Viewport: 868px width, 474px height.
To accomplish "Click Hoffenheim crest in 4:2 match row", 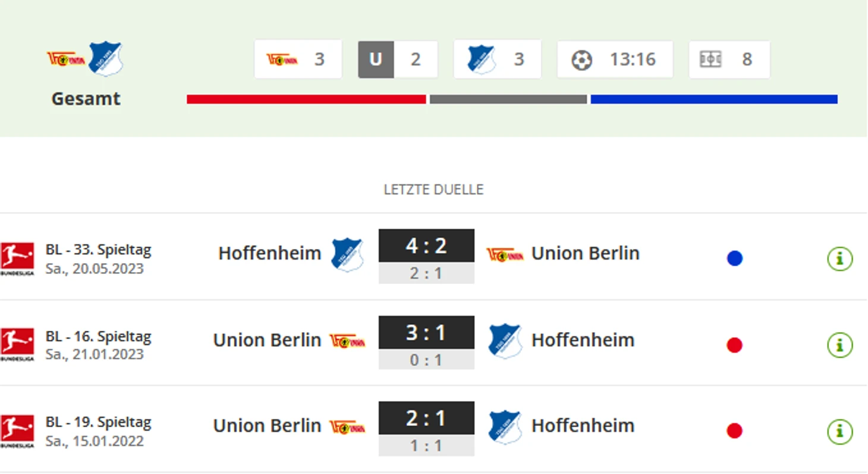I will tap(347, 254).
